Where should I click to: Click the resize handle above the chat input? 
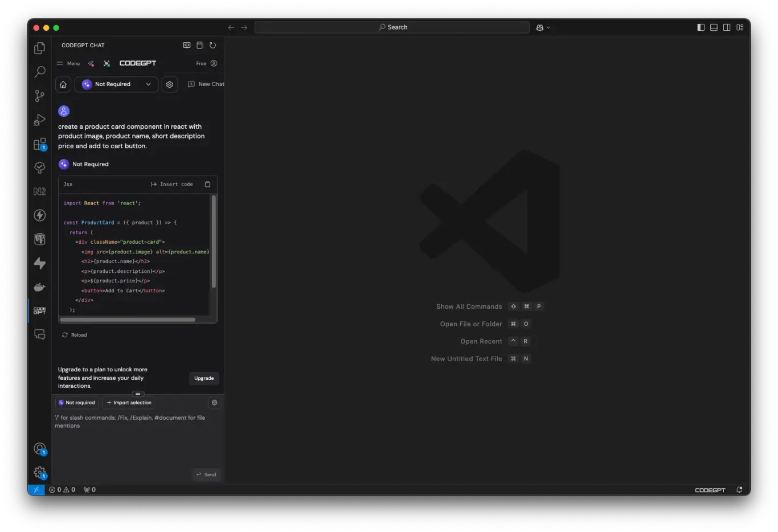pos(138,394)
